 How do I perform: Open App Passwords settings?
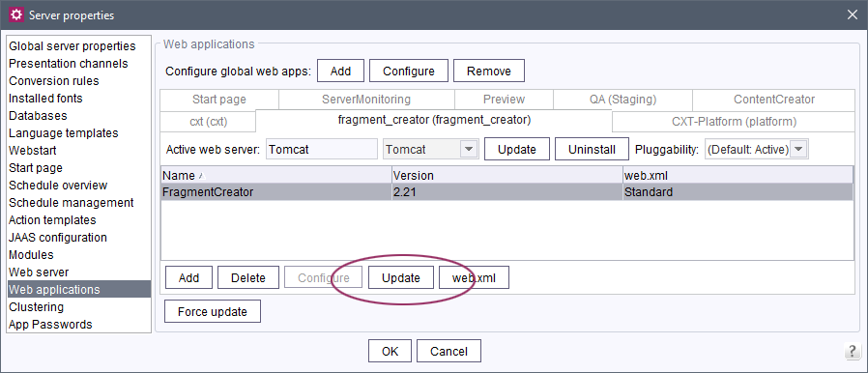point(78,325)
